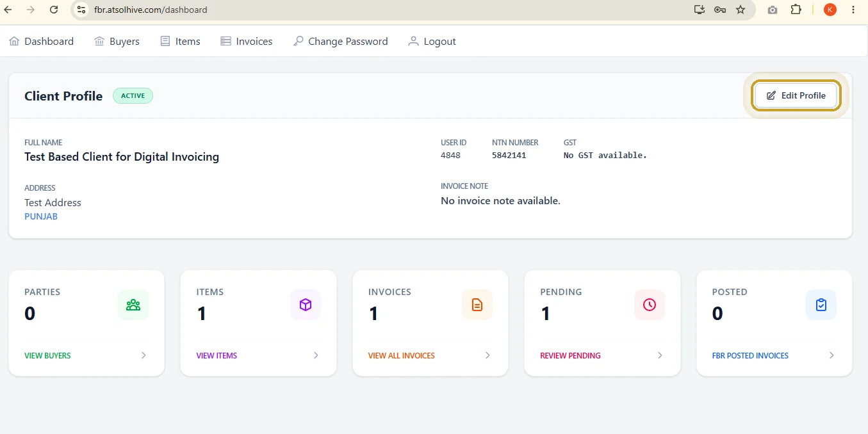This screenshot has height=434, width=868.
Task: Click chevron arrow on Invoices card
Action: [487, 355]
